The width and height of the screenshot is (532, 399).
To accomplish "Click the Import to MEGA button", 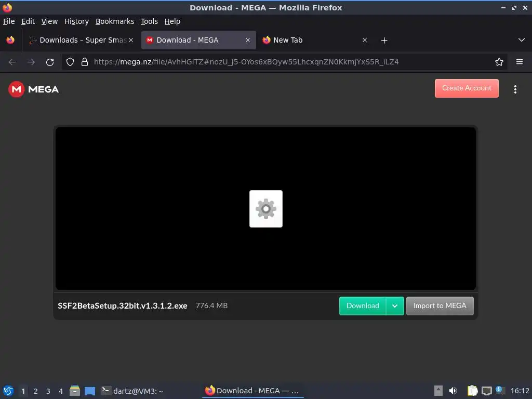I will (x=440, y=305).
